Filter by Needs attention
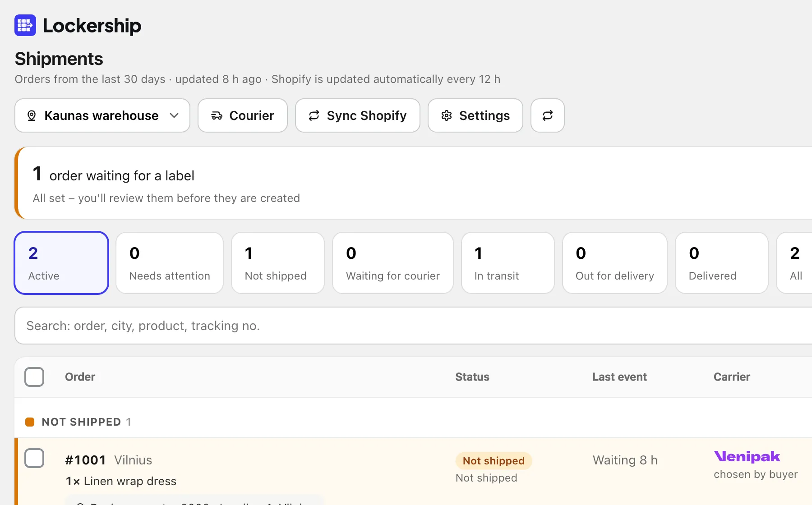The image size is (812, 505). point(170,263)
